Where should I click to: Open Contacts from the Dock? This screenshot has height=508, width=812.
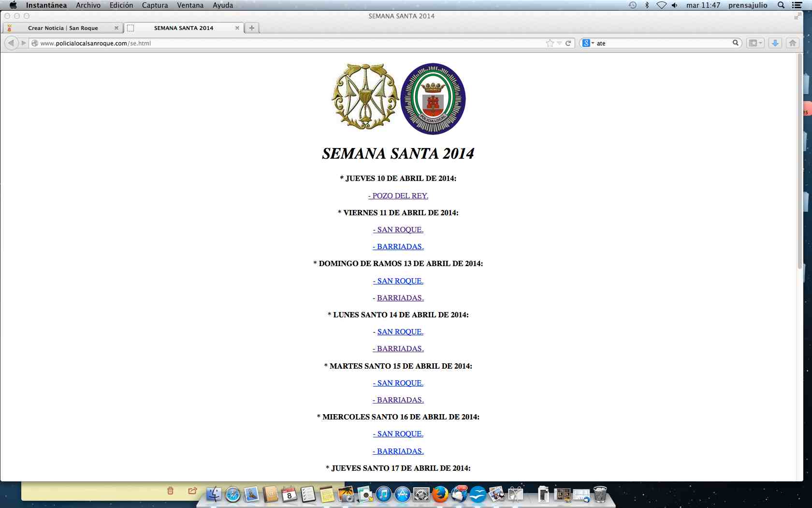click(x=271, y=494)
